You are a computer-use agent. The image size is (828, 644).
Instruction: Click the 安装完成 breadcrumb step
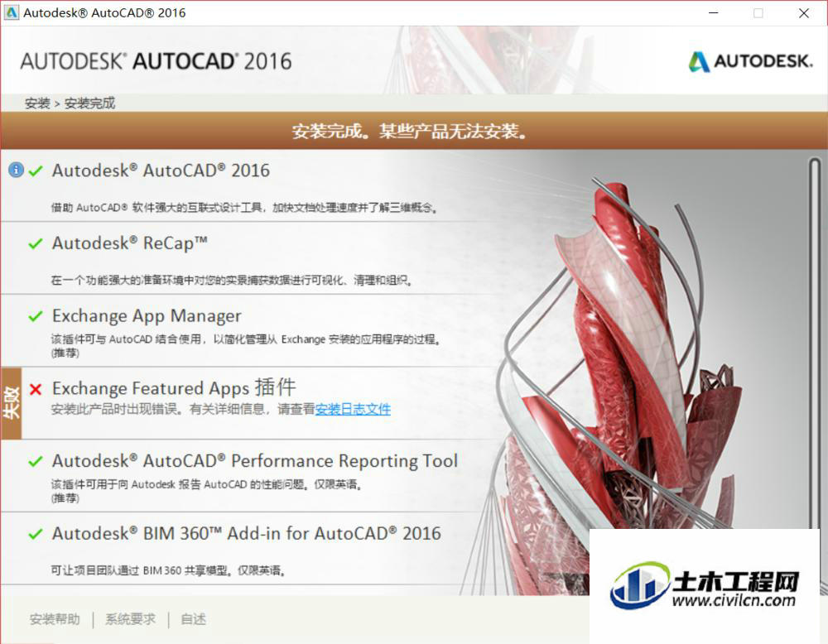(89, 103)
